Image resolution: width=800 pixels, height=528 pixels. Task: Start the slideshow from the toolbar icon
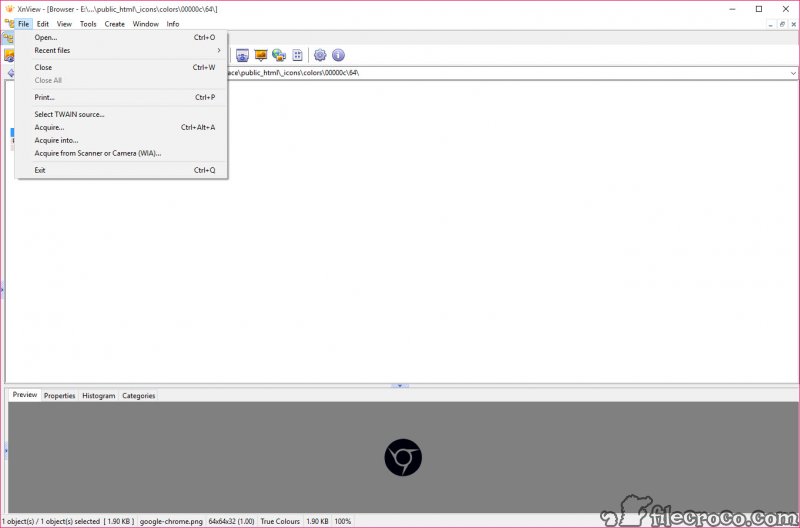(261, 55)
